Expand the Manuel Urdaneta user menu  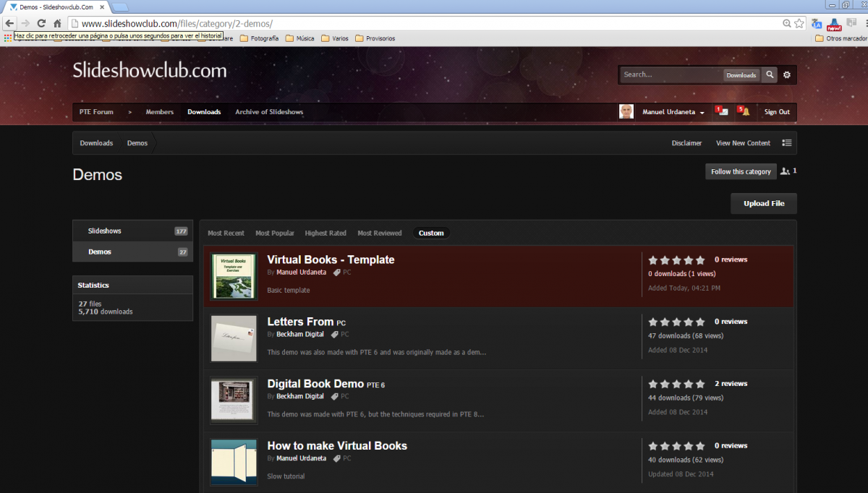pos(673,112)
